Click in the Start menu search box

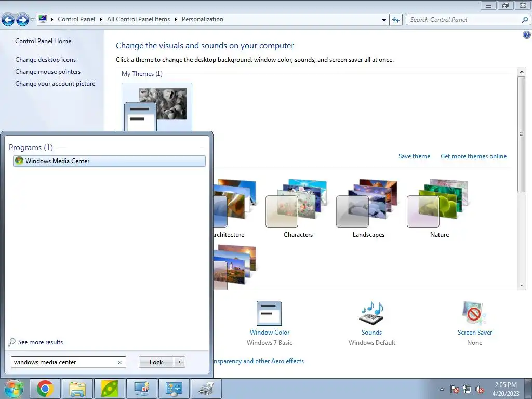click(64, 362)
